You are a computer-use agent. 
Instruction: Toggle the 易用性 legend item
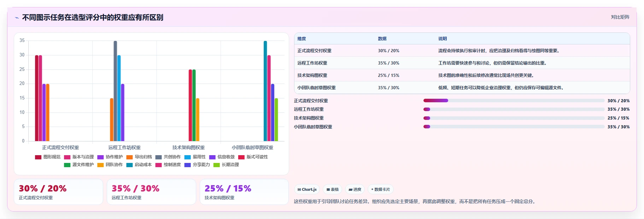tap(195, 157)
